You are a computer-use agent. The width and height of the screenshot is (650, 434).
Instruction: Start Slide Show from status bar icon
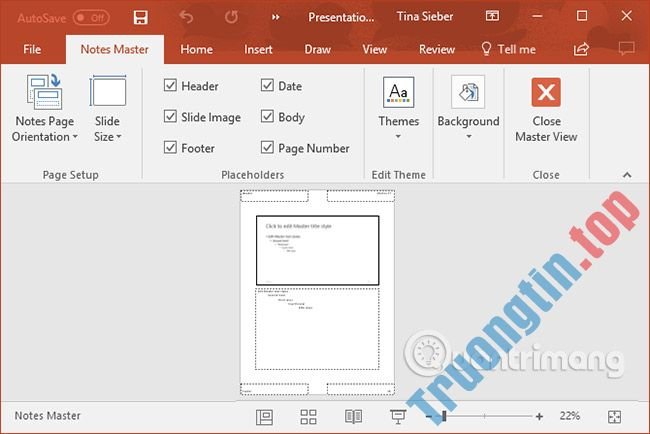click(x=397, y=416)
